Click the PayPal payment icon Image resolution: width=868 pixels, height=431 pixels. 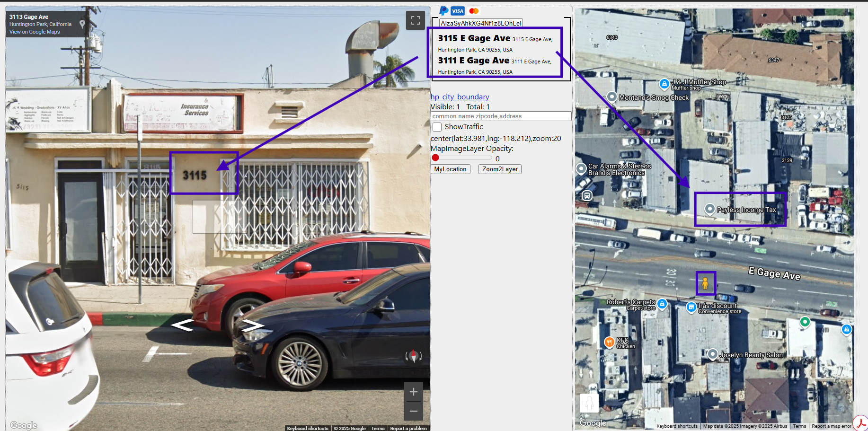point(443,11)
